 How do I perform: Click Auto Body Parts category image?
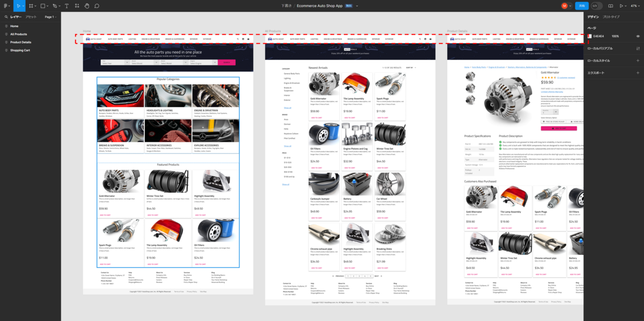tap(120, 96)
